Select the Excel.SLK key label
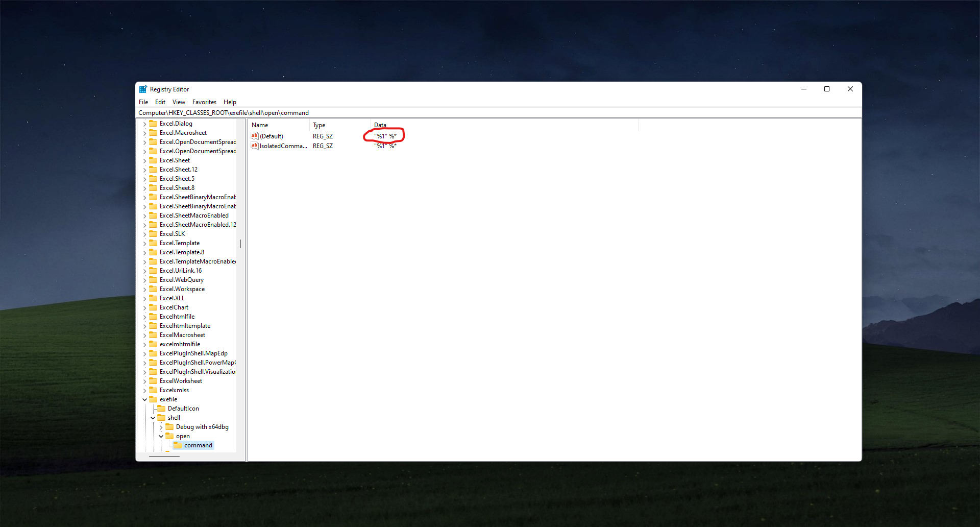Screen dimensions: 980x527 172,234
